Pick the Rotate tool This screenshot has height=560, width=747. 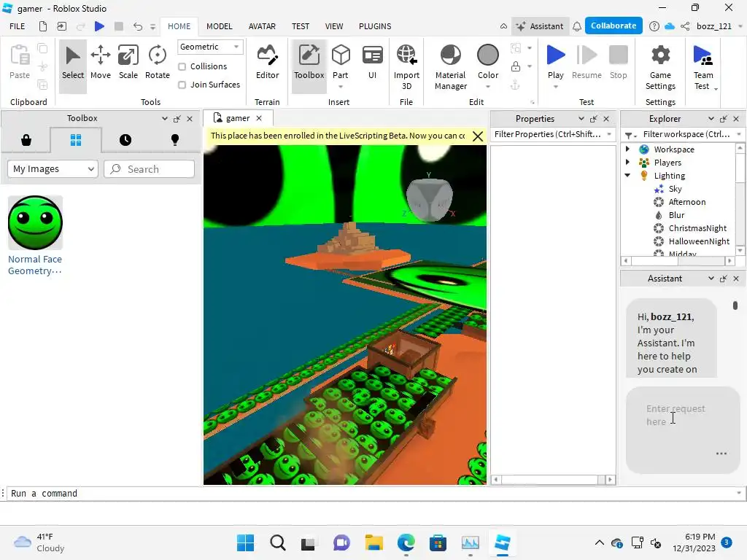coord(158,62)
